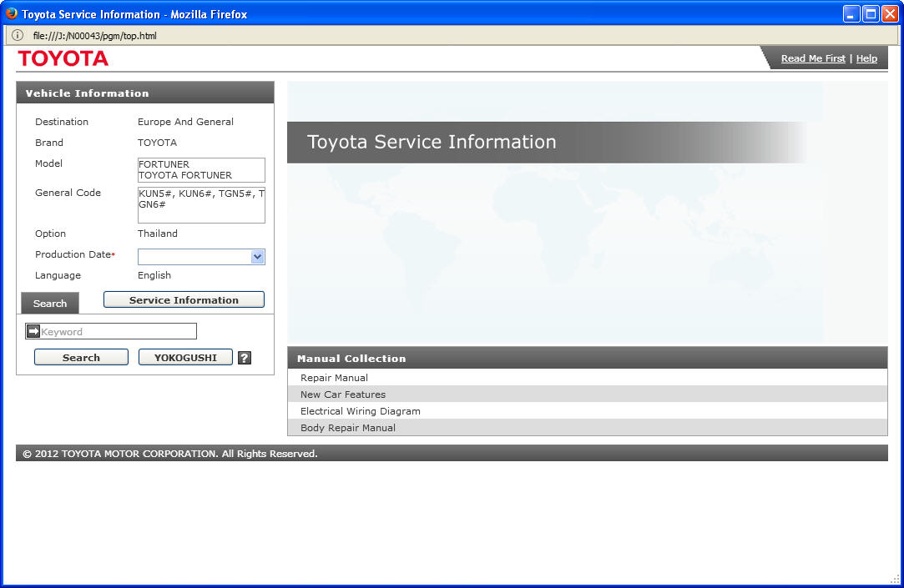Click the Manual Collection header
Viewport: 904px width, 588px height.
[x=588, y=358]
